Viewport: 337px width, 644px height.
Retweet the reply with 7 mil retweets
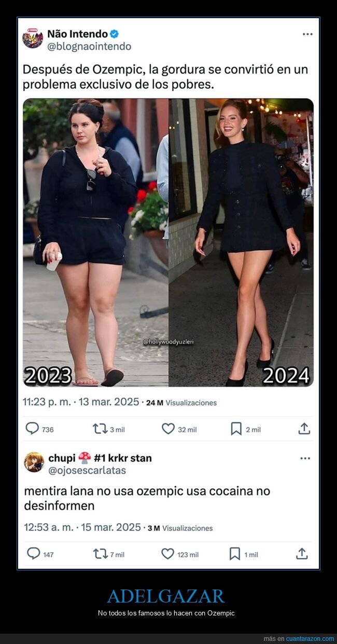(100, 554)
